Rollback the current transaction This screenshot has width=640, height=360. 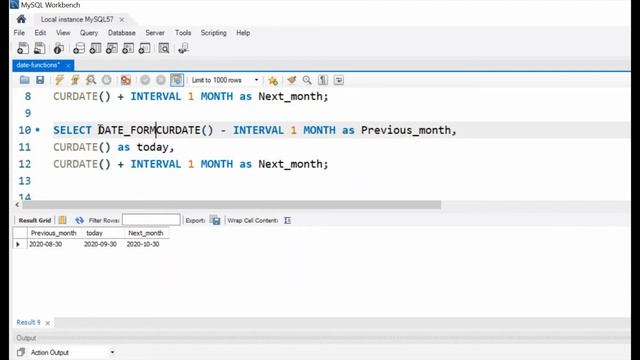click(161, 80)
